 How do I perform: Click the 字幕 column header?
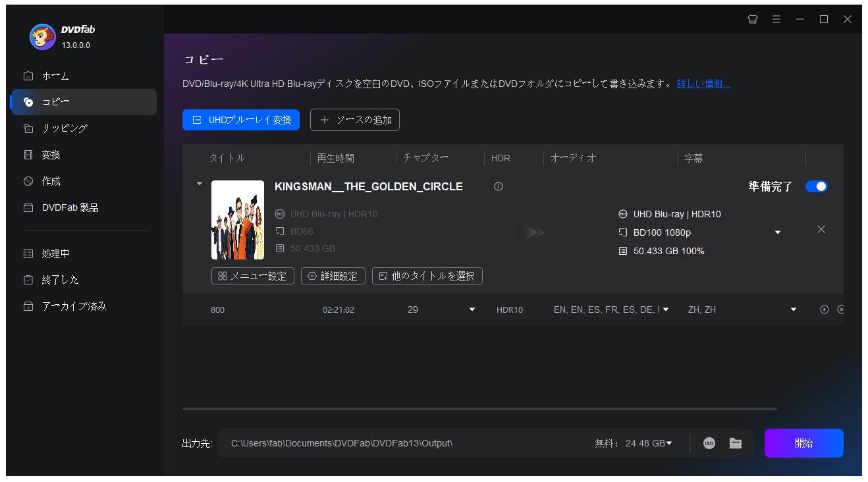(x=693, y=158)
